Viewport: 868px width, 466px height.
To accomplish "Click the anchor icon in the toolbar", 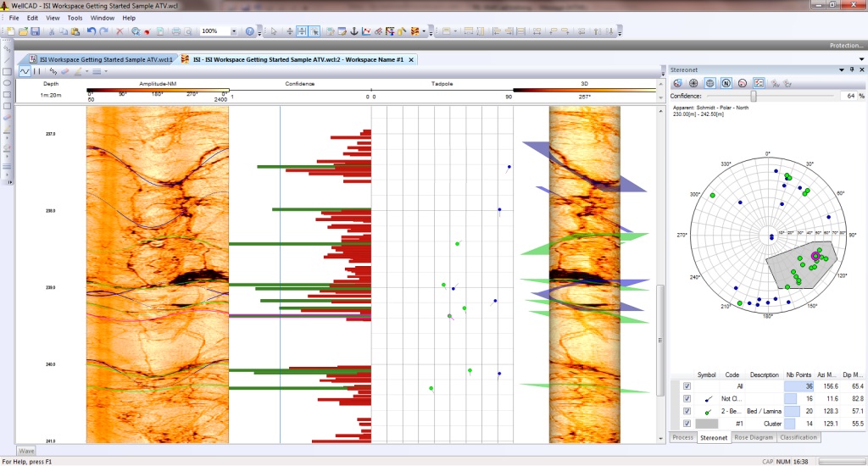I will point(353,31).
